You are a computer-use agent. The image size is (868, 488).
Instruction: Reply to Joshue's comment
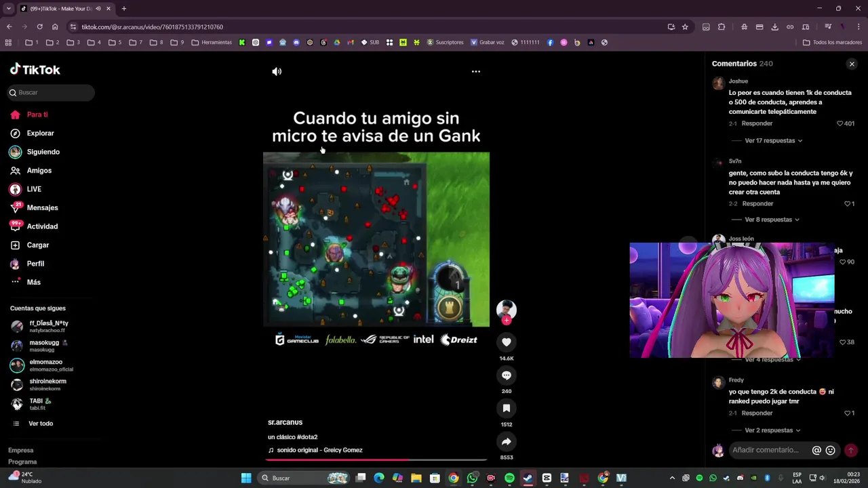pos(757,123)
